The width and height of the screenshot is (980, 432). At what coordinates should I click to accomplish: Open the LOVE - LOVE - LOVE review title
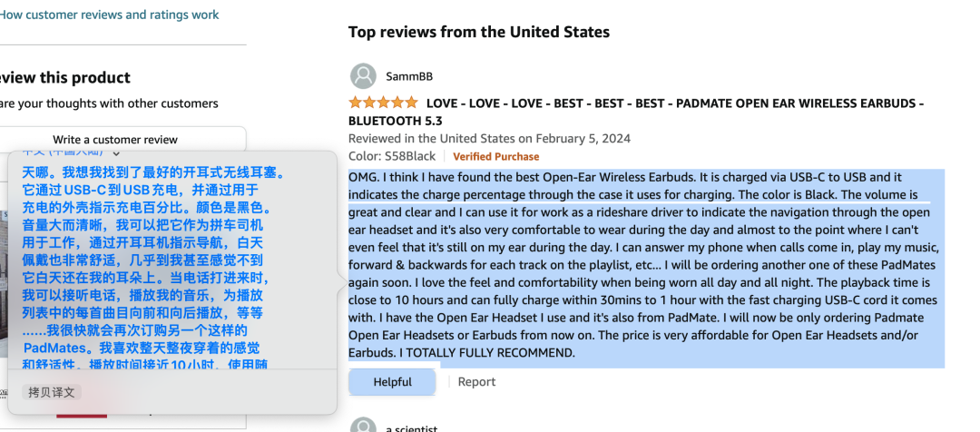(635, 112)
